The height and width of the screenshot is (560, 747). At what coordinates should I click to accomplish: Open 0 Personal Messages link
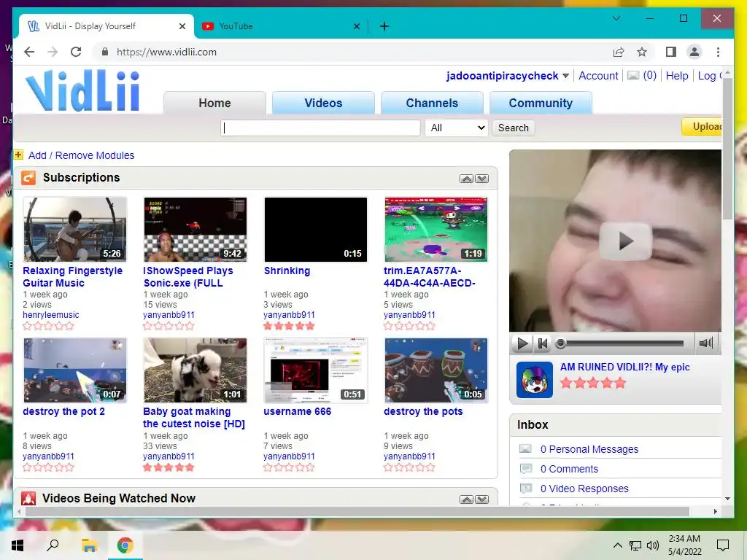589,449
